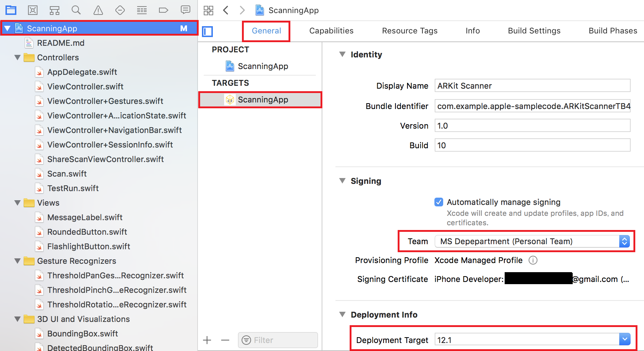Select FlashlightButton.swift file
Viewport: 644px width, 351px height.
pyautogui.click(x=89, y=246)
